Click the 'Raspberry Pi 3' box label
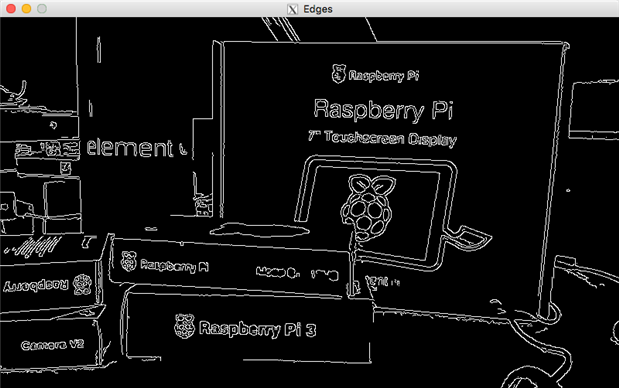This screenshot has width=619, height=388. 257,328
